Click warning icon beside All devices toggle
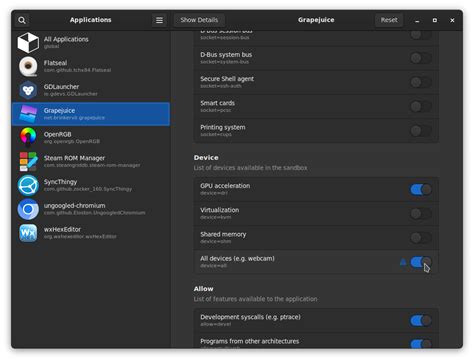 point(403,262)
